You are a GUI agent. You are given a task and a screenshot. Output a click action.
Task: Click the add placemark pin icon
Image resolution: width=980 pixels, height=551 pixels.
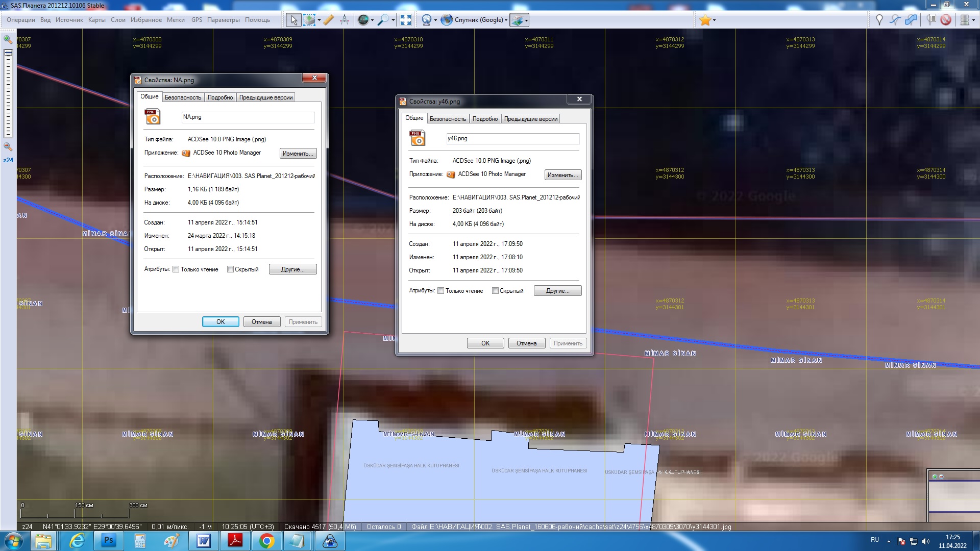coord(879,20)
